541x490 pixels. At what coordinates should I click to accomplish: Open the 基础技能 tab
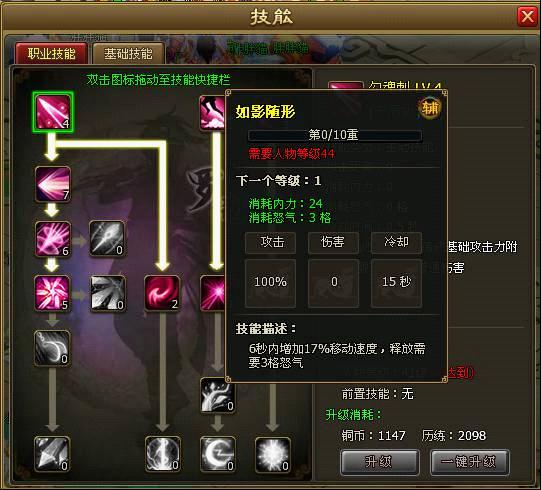click(x=128, y=54)
